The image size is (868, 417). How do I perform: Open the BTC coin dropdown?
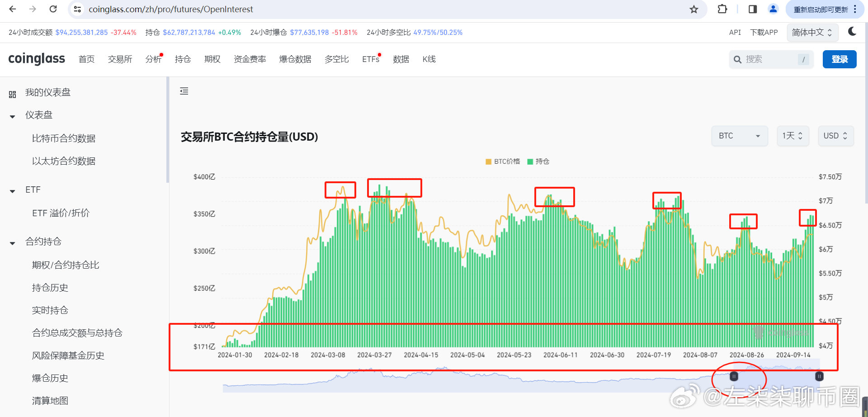pos(740,136)
